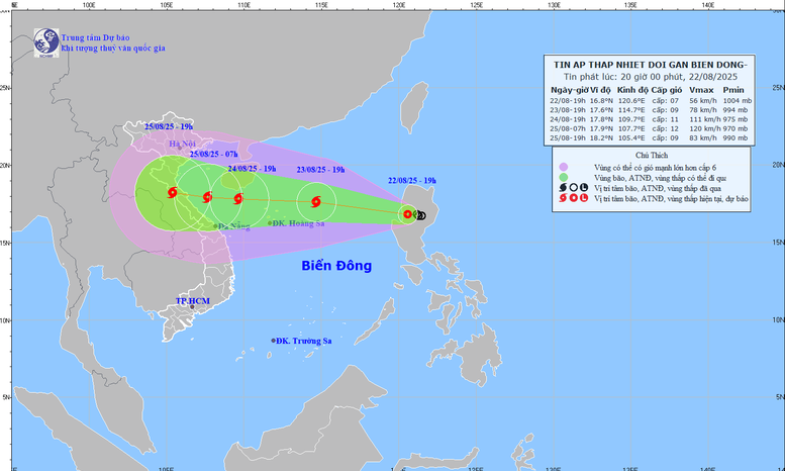The width and height of the screenshot is (785, 471).
Task: Click the '22/08-19h' table row date
Action: (568, 101)
